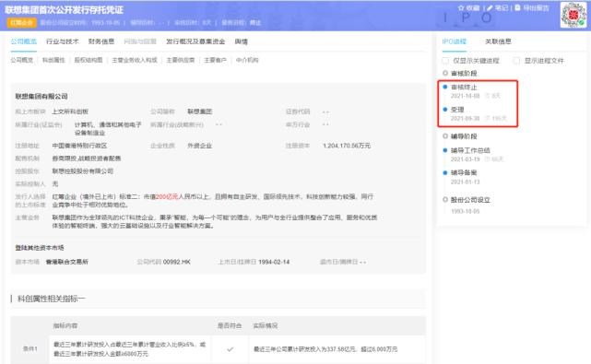This screenshot has height=364, width=591.
Task: Open the 财务信息 tab
Action: (x=101, y=41)
